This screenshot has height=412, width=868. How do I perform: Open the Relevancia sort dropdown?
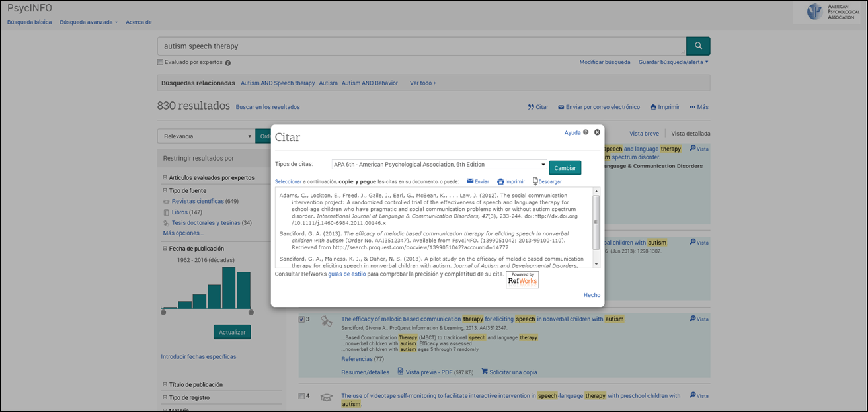point(206,136)
